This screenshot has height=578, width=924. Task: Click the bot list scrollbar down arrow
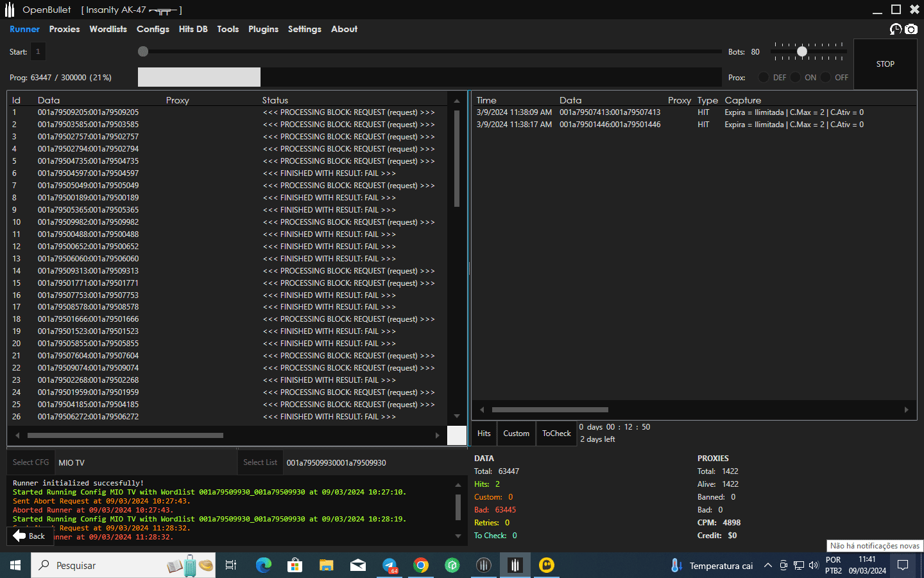[x=457, y=416]
